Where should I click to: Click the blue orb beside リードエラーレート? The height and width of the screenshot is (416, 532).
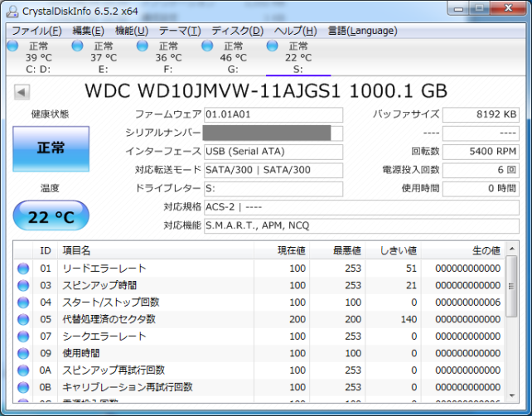23,268
